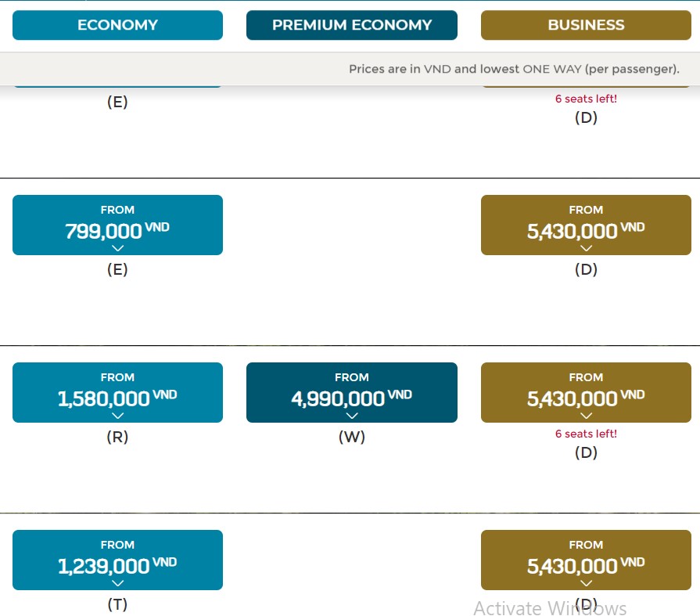Choose business fare beside the 1,239,000 economy fare
700x616 pixels.
[x=586, y=560]
